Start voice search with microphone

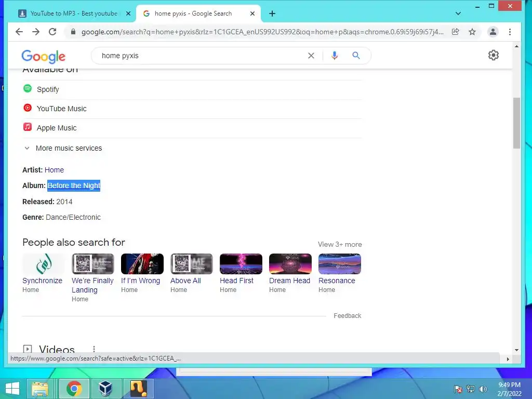(334, 56)
